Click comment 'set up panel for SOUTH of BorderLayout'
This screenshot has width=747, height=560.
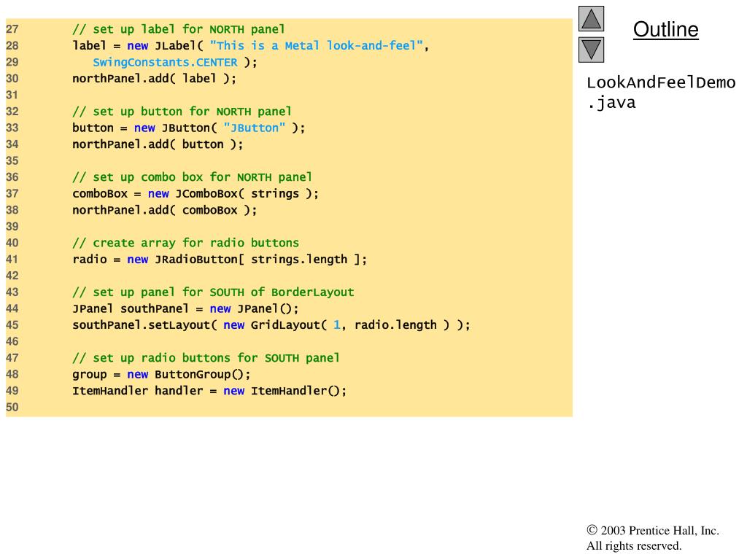214,292
